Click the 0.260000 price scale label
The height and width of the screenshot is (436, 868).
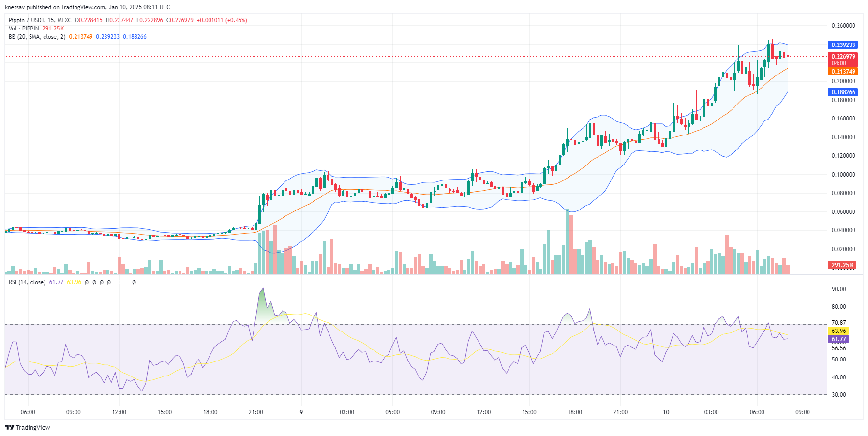(843, 26)
